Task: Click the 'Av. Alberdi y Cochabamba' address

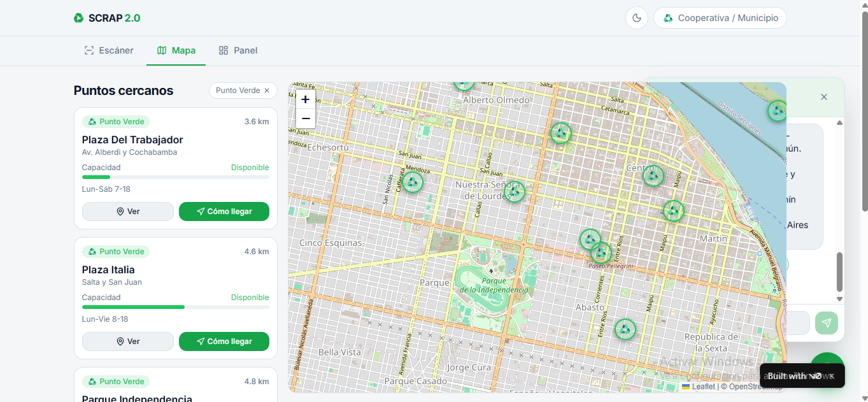Action: click(x=129, y=152)
